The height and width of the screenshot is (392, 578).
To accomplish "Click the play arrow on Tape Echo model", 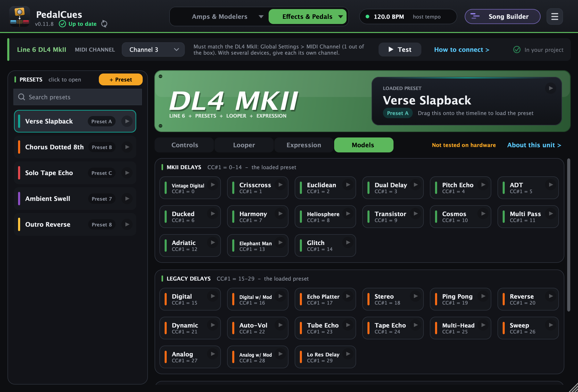I will (x=416, y=325).
